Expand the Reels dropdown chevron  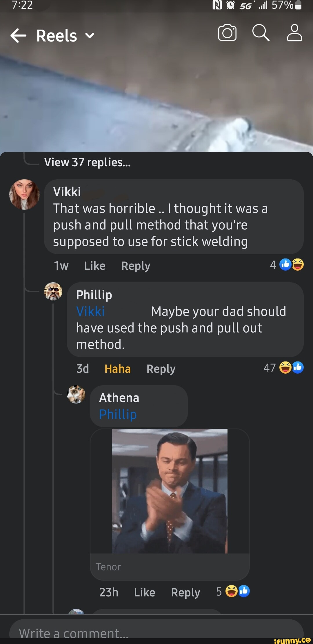tap(89, 35)
